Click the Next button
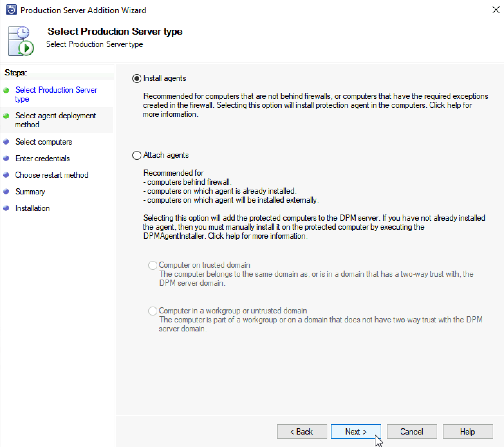The image size is (504, 447). 356,431
